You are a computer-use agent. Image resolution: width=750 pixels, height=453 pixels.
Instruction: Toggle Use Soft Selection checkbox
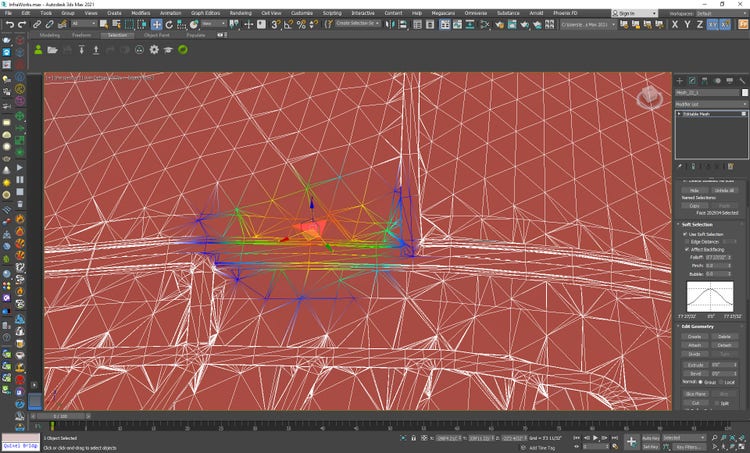tap(683, 234)
